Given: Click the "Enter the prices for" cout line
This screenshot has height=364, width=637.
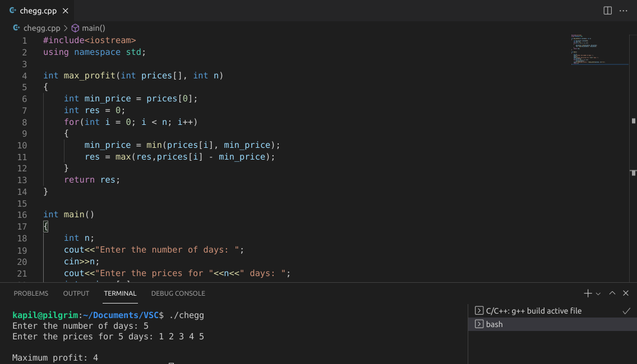Looking at the screenshot, I should pyautogui.click(x=177, y=273).
